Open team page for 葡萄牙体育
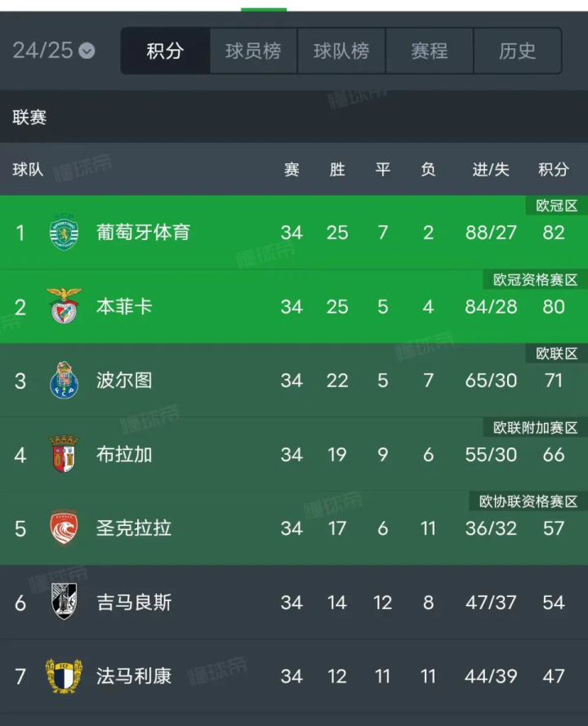 (x=143, y=233)
